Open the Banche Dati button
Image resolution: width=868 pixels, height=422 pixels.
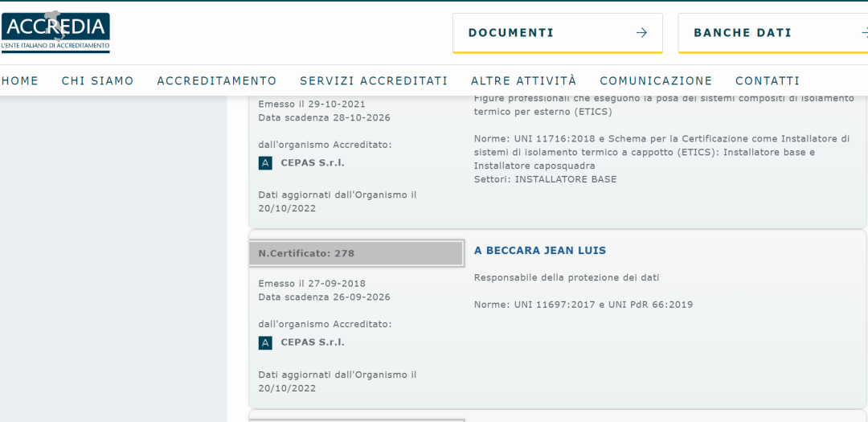point(773,33)
